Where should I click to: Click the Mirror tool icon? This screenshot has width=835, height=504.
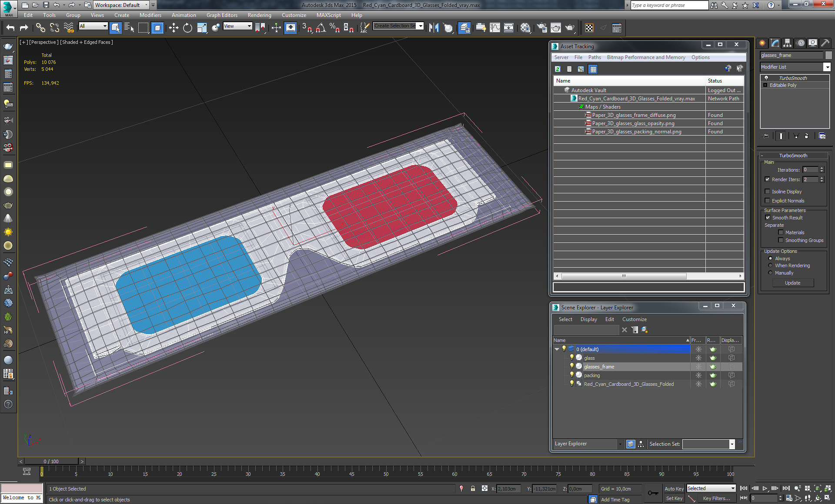(434, 28)
